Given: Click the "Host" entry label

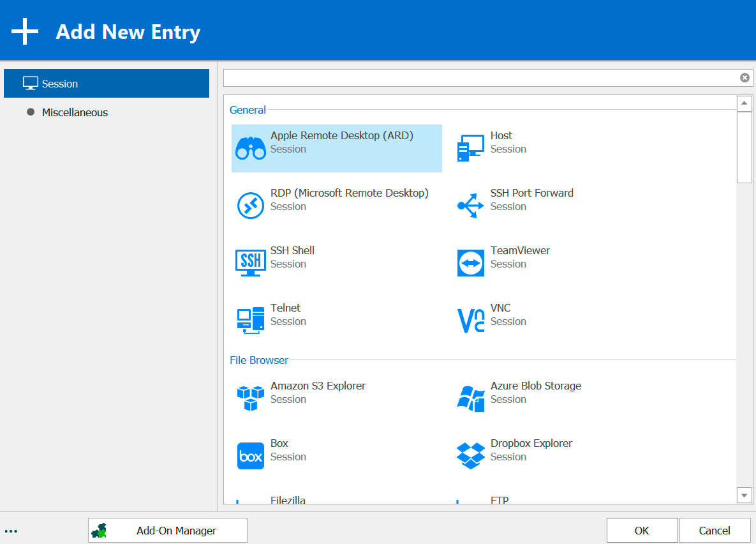Looking at the screenshot, I should tap(501, 135).
